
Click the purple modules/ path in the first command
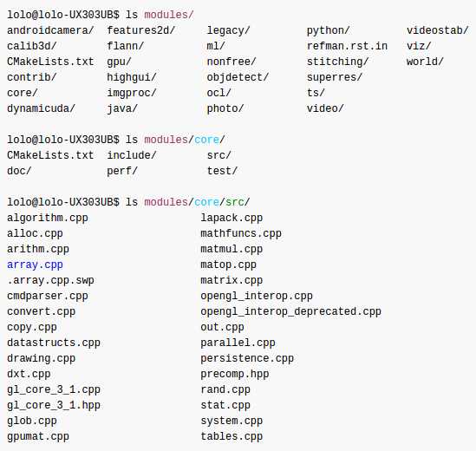coord(169,15)
